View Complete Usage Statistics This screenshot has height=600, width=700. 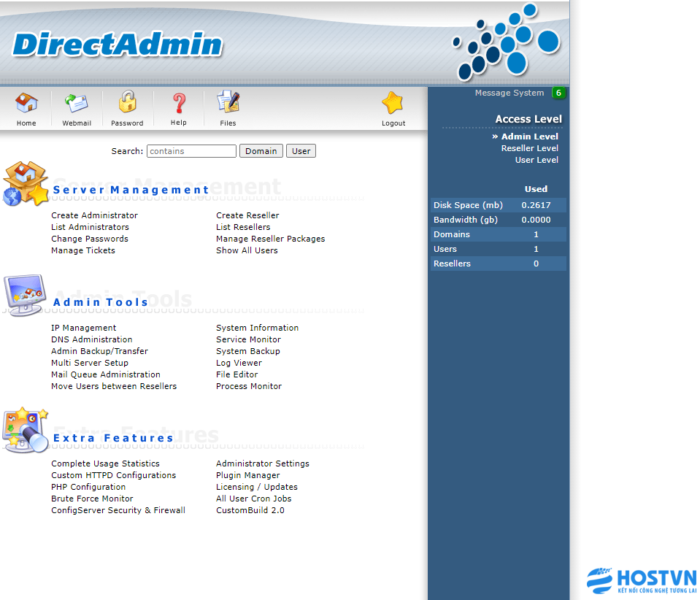point(105,464)
